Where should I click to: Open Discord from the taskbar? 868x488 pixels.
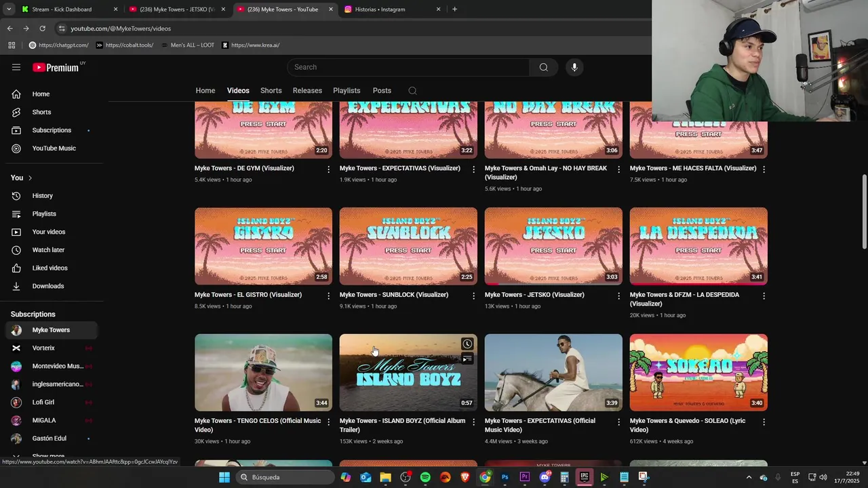point(545,477)
